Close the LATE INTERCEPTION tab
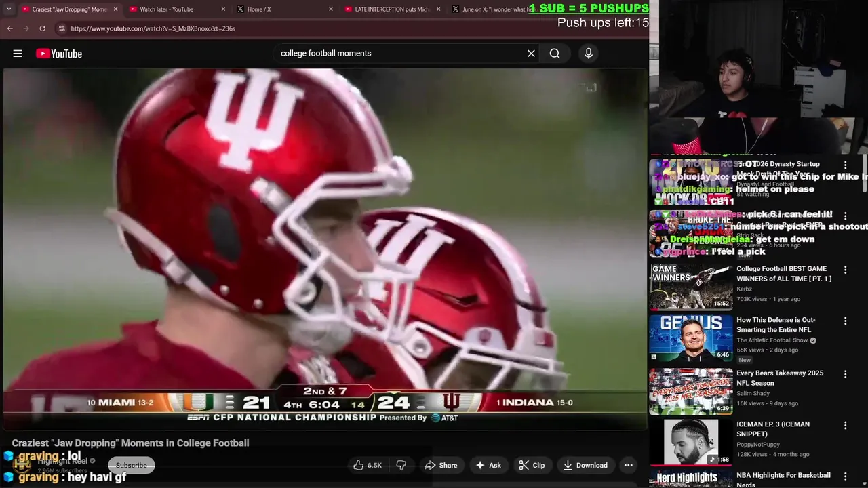 point(438,9)
